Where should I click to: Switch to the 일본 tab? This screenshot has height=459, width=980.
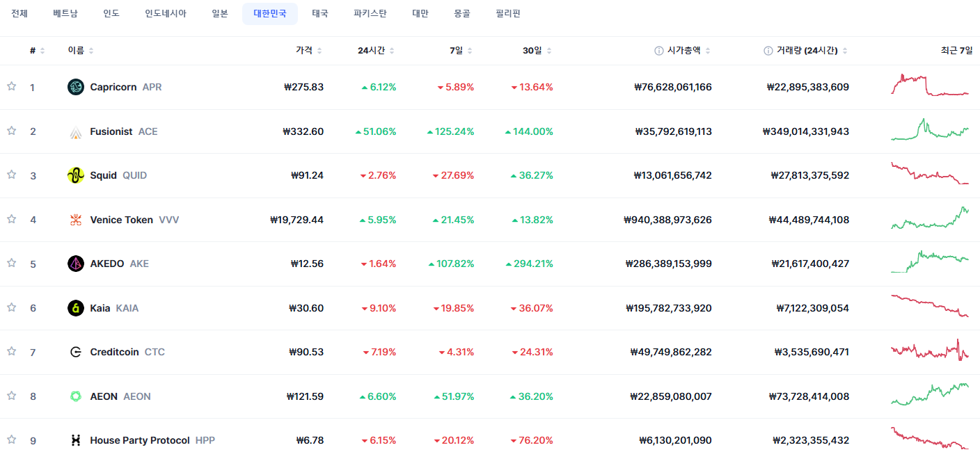pyautogui.click(x=220, y=14)
